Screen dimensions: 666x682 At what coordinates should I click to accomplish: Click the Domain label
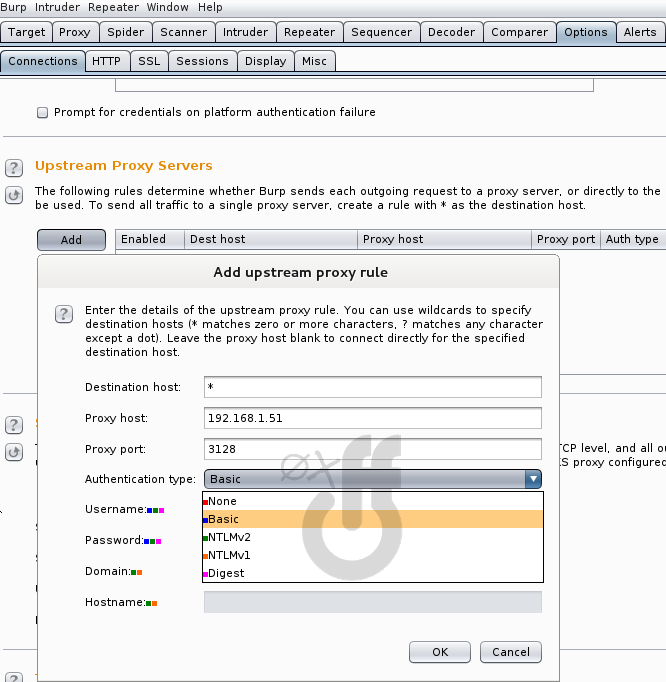(108, 571)
